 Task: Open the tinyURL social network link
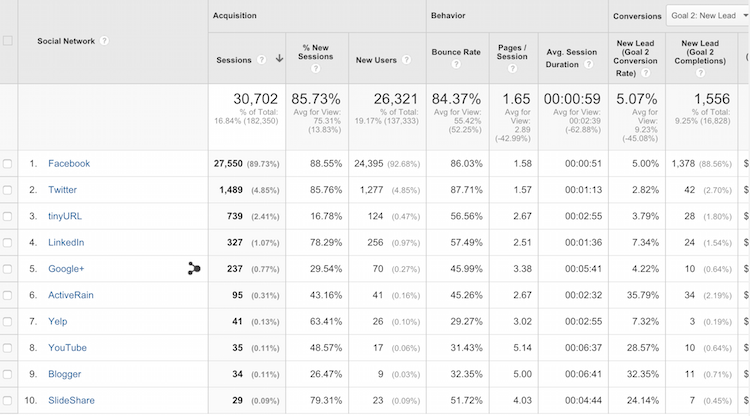coord(65,216)
